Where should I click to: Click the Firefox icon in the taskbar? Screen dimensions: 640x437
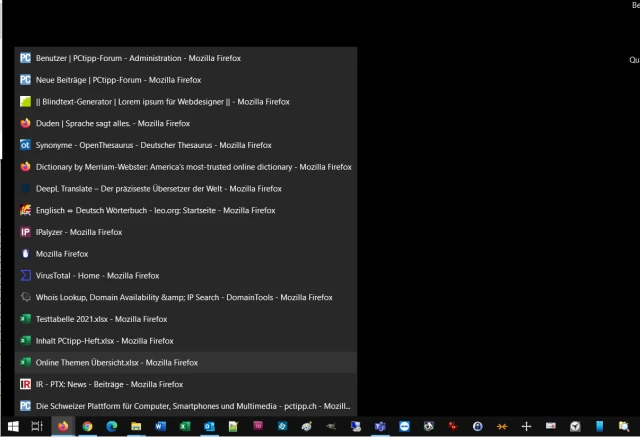tap(62, 426)
